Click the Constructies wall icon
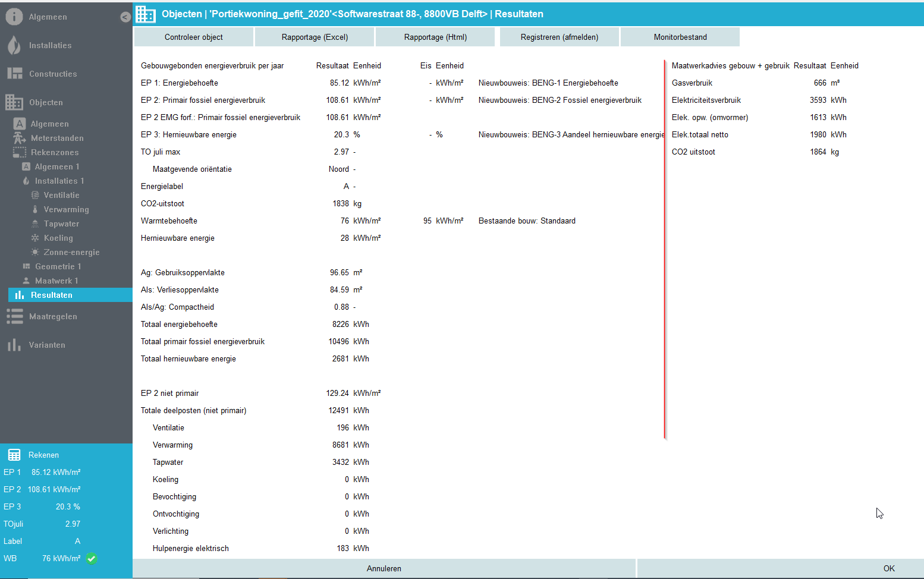Screen dimensions: 924x579 click(x=14, y=74)
